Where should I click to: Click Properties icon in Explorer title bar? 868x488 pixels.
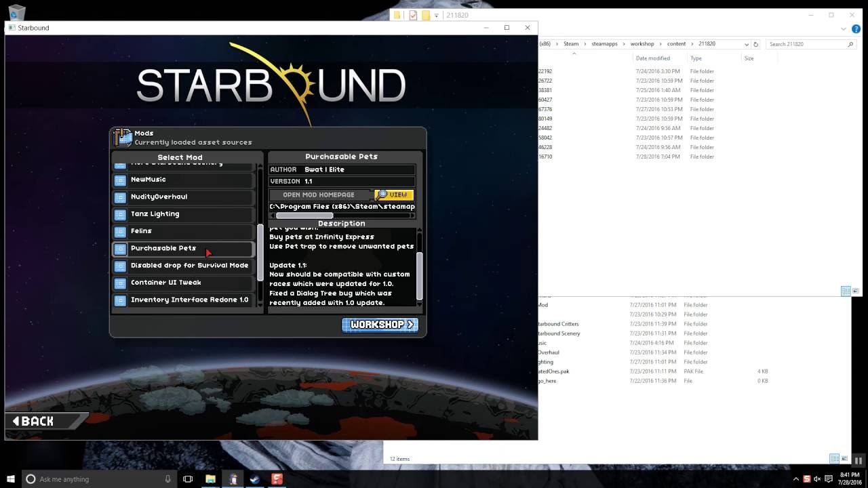(412, 15)
